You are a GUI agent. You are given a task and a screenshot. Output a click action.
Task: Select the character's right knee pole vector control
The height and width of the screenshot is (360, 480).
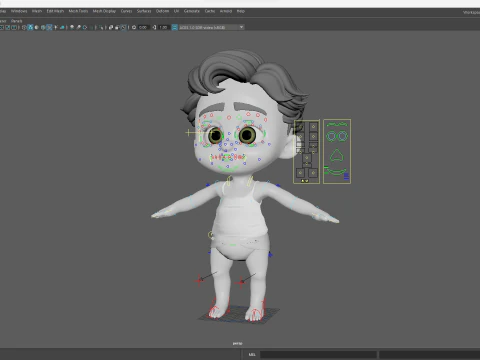pos(199,280)
